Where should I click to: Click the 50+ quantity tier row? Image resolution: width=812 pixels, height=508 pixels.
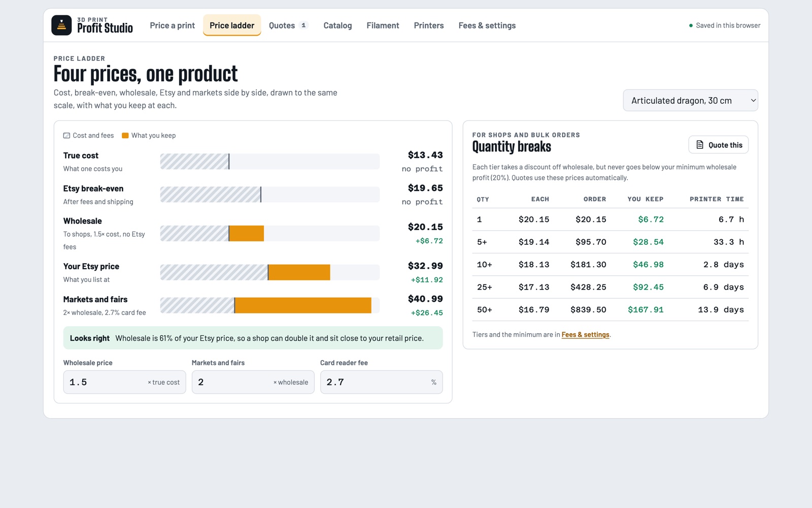pyautogui.click(x=611, y=310)
